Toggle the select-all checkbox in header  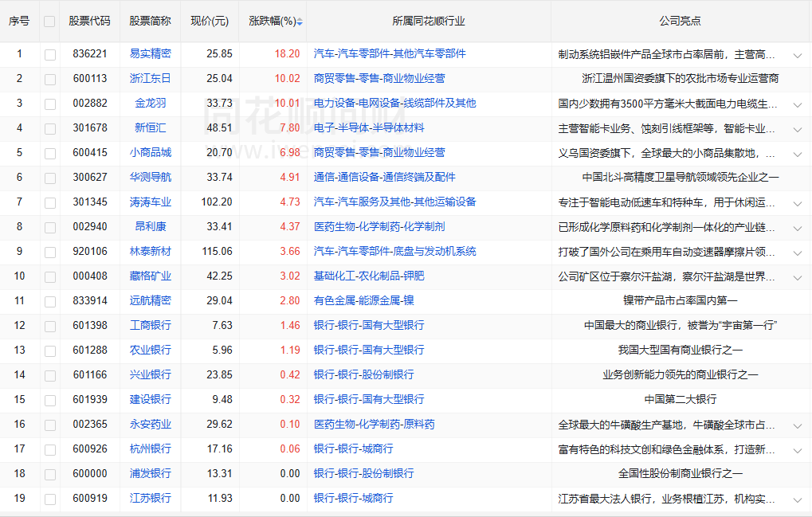(49, 22)
